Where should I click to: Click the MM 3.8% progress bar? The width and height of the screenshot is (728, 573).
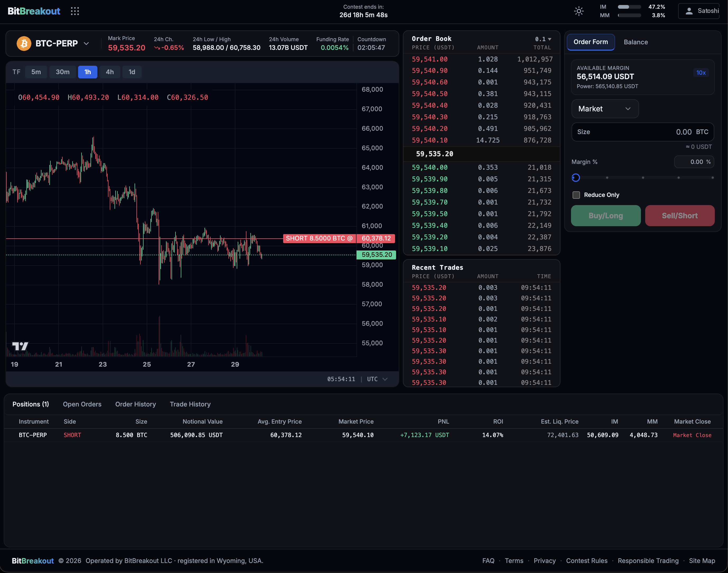(629, 15)
